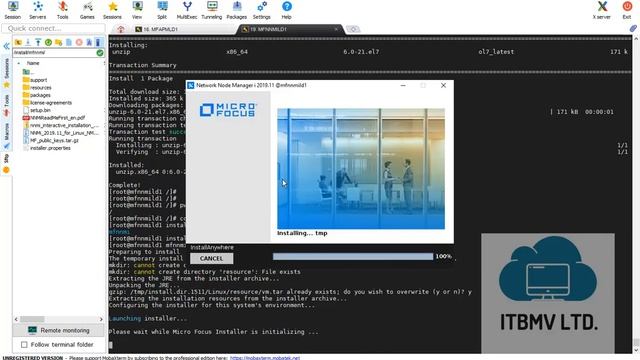Click CANCEL in the installer dialog
This screenshot has height=360, width=640.
(211, 258)
